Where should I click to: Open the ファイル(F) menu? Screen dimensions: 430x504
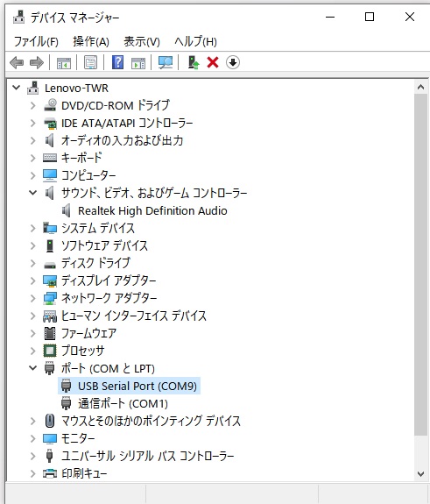[x=36, y=41]
